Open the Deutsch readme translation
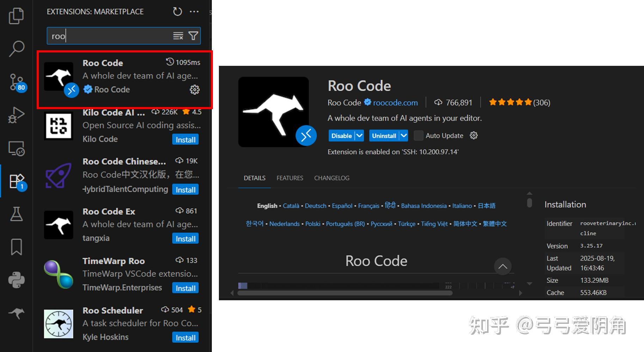Image resolution: width=644 pixels, height=352 pixels. point(315,206)
